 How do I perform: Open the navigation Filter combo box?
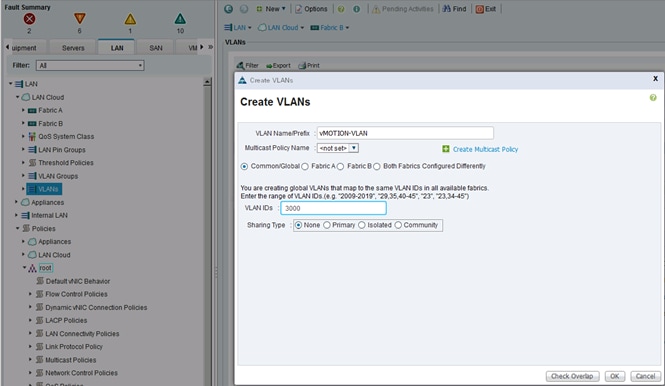pyautogui.click(x=90, y=65)
